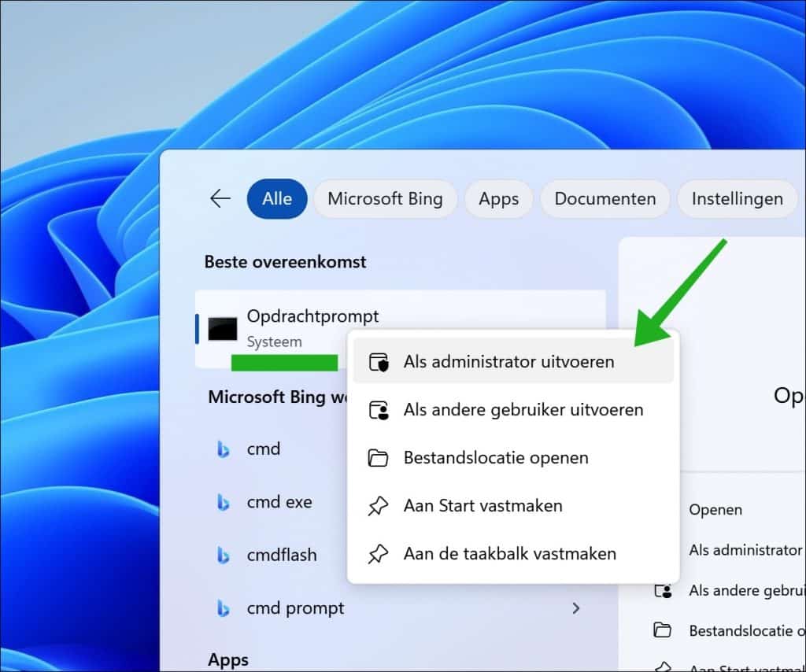Select Aan Start vastmaken in context menu
This screenshot has height=672, width=806.
coord(513,505)
